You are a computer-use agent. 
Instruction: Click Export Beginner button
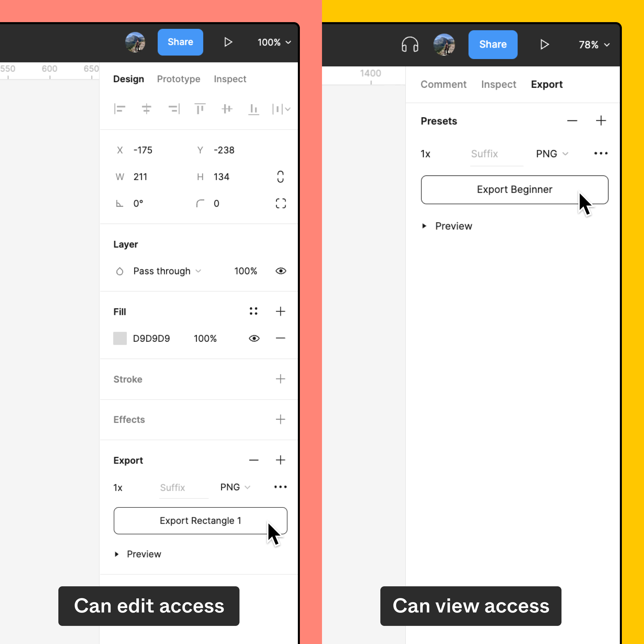click(515, 189)
